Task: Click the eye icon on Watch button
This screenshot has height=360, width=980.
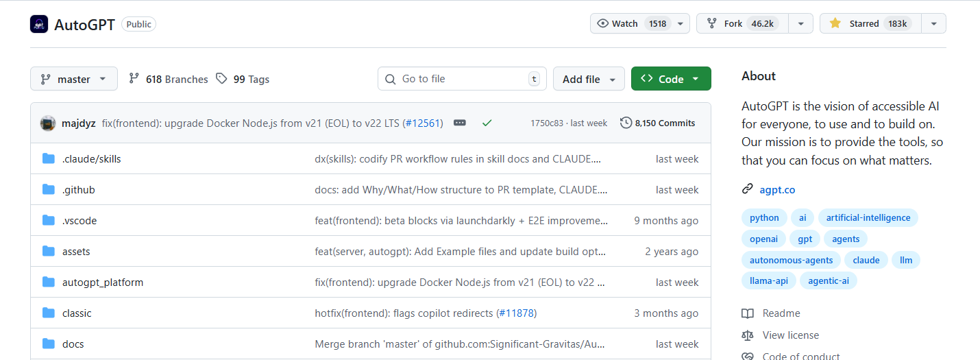Action: [603, 23]
